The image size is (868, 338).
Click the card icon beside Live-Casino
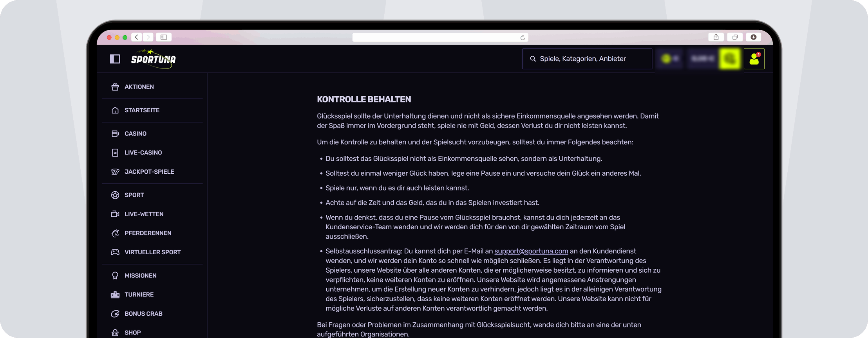coord(115,153)
